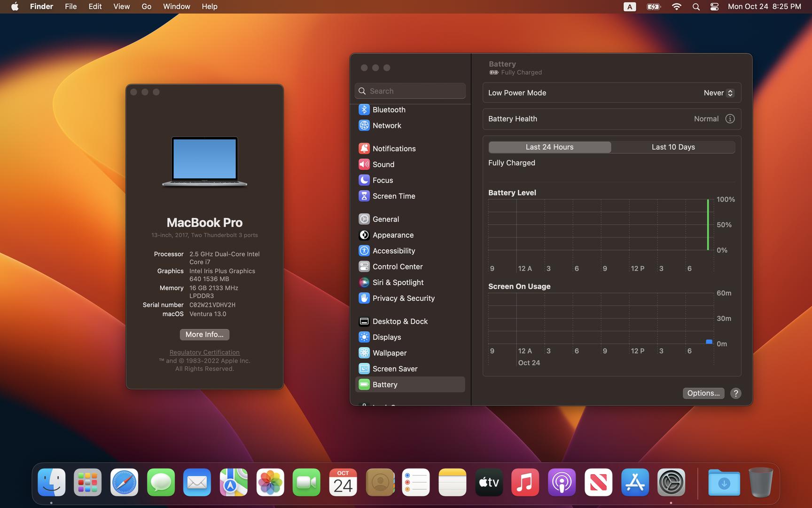The width and height of the screenshot is (812, 508).
Task: Click More Info... in About window
Action: 204,334
